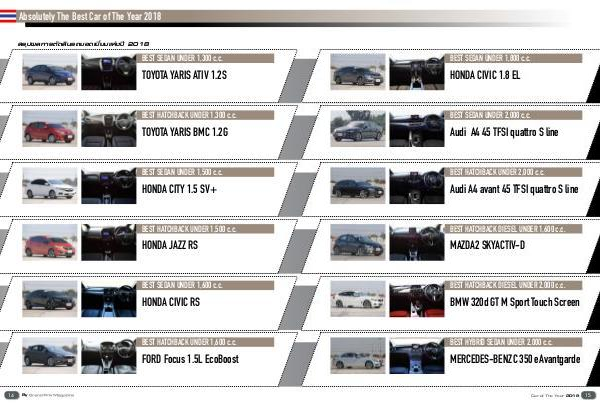Open the red Toyota Yaris BMC 1.2G photo
The image size is (600, 405).
[50, 131]
